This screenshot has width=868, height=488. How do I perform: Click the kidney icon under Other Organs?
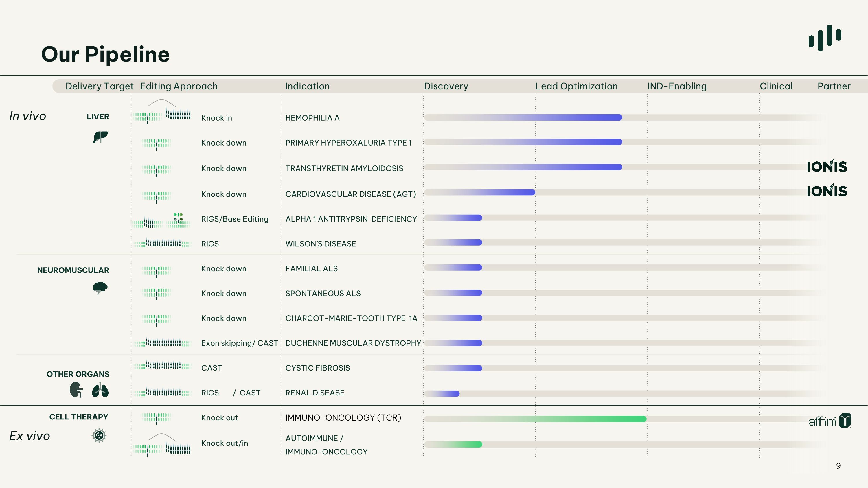coord(76,390)
